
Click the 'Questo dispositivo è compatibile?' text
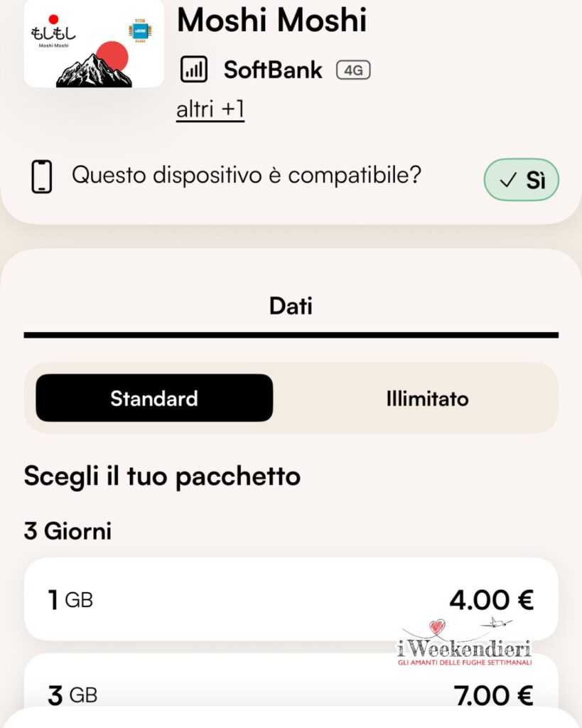click(246, 175)
